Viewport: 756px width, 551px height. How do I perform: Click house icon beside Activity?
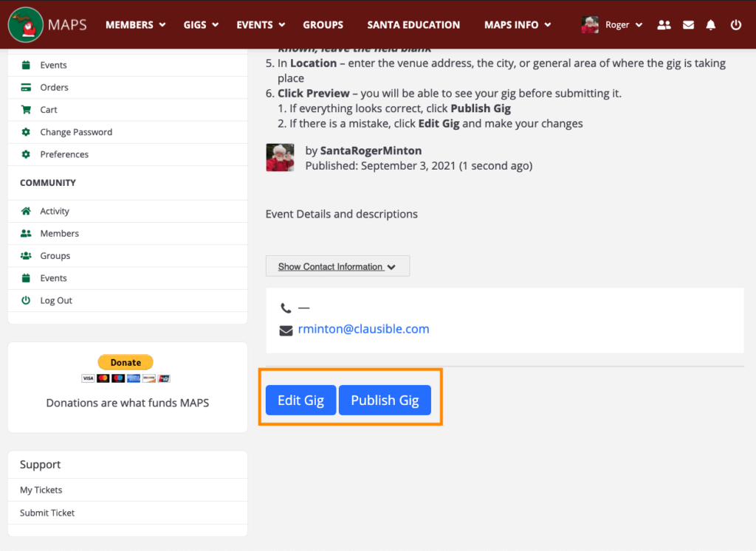click(x=26, y=211)
